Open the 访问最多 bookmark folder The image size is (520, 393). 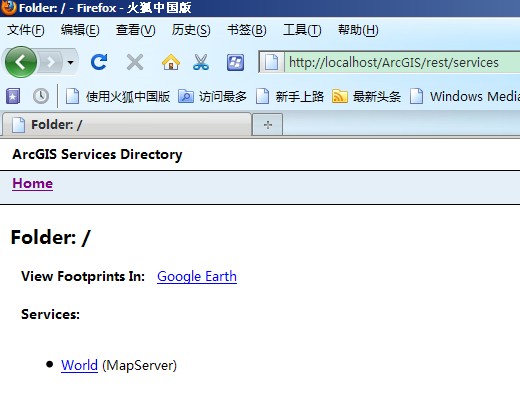pos(212,97)
